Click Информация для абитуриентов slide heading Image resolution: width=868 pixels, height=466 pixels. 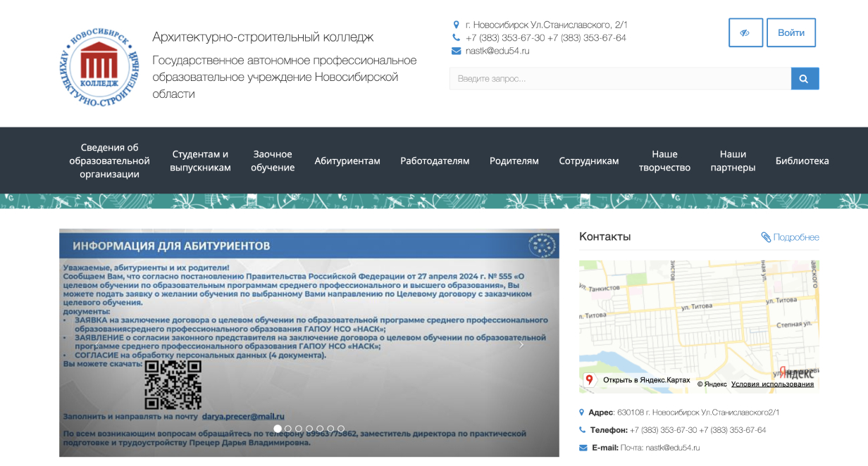point(172,246)
